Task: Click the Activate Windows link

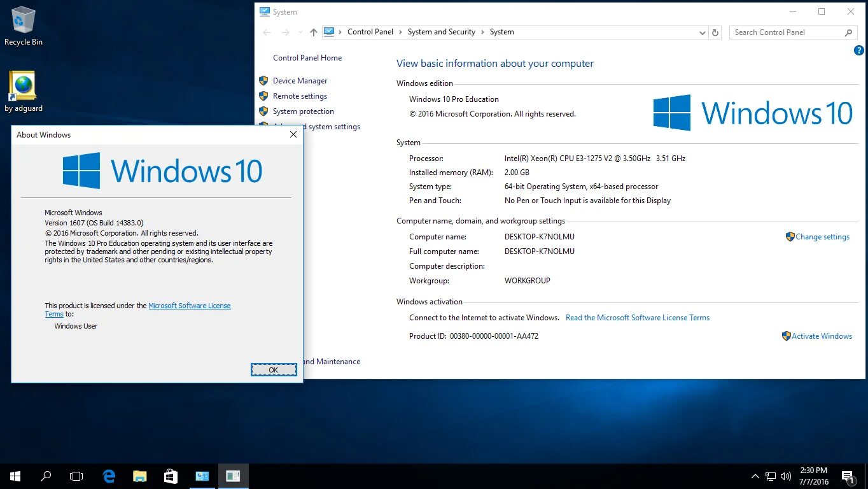Action: (822, 336)
